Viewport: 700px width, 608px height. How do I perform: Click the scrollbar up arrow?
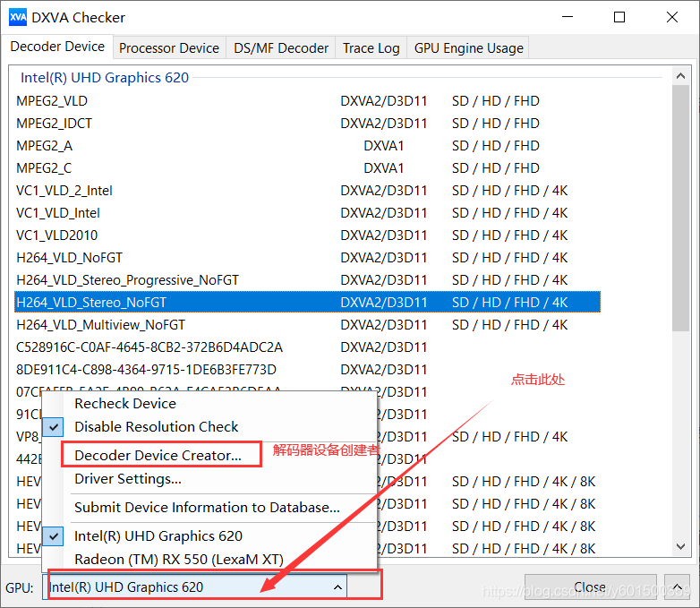(680, 76)
